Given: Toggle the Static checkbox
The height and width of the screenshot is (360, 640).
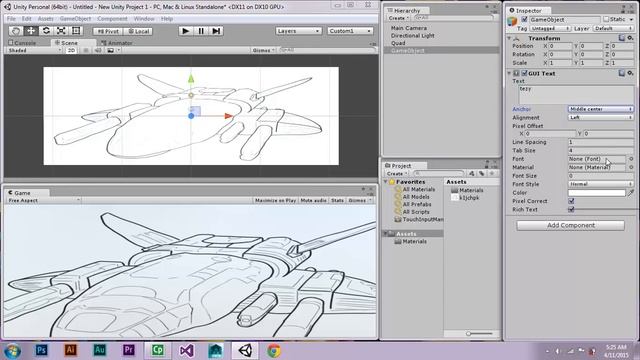Looking at the screenshot, I should pyautogui.click(x=606, y=19).
